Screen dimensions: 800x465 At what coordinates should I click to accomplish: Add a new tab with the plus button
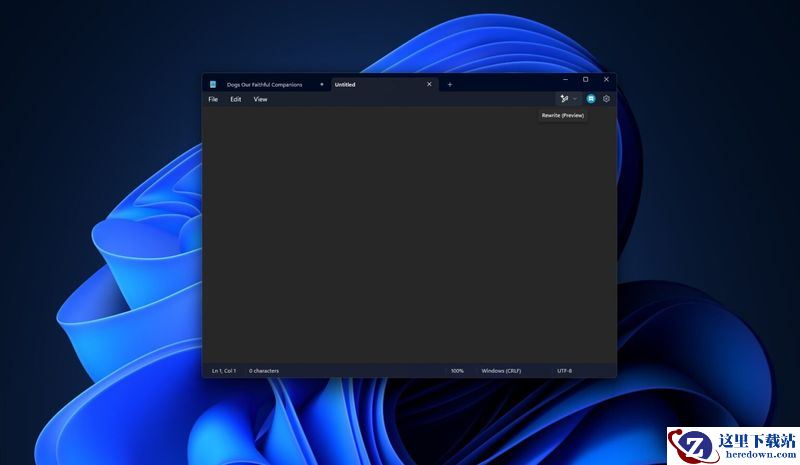(450, 84)
